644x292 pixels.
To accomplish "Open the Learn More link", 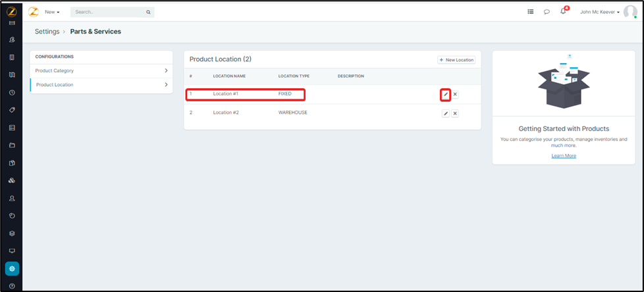I will pos(564,156).
